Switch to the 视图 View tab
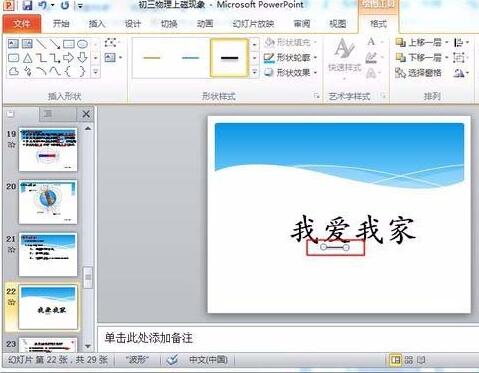The image size is (479, 373). (337, 24)
